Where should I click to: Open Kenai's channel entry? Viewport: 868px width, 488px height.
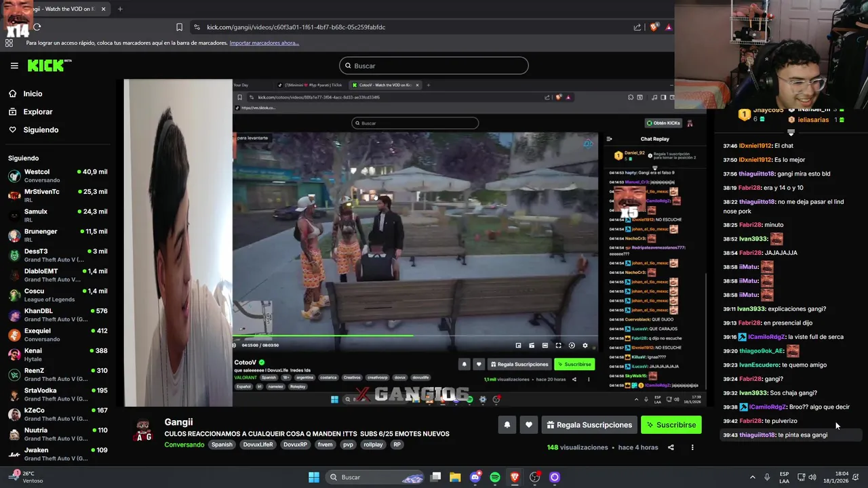point(58,355)
